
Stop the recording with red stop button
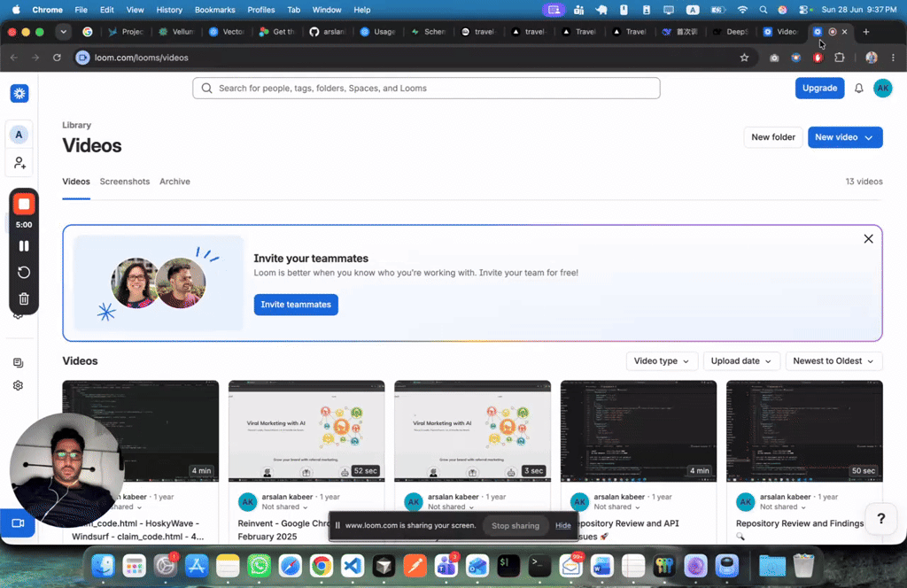(x=24, y=204)
